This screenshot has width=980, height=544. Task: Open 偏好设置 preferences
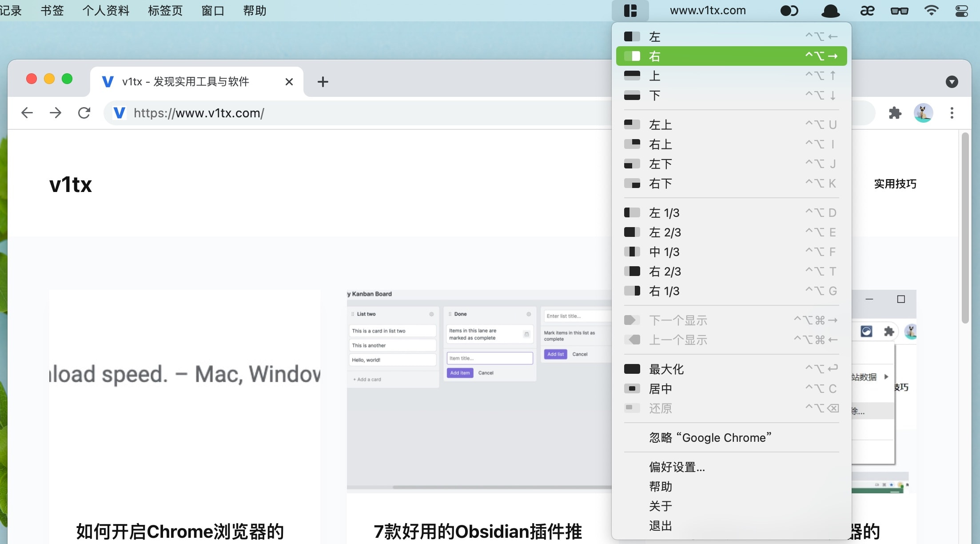click(x=677, y=467)
